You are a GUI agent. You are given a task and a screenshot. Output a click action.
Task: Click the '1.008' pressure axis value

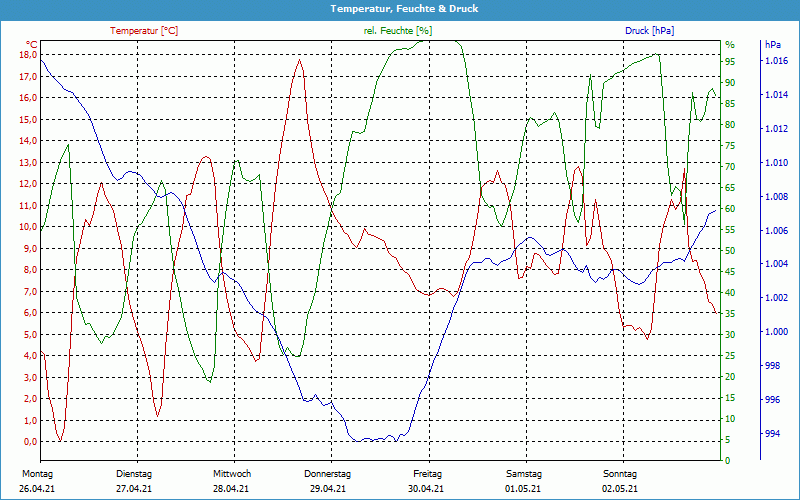point(776,196)
